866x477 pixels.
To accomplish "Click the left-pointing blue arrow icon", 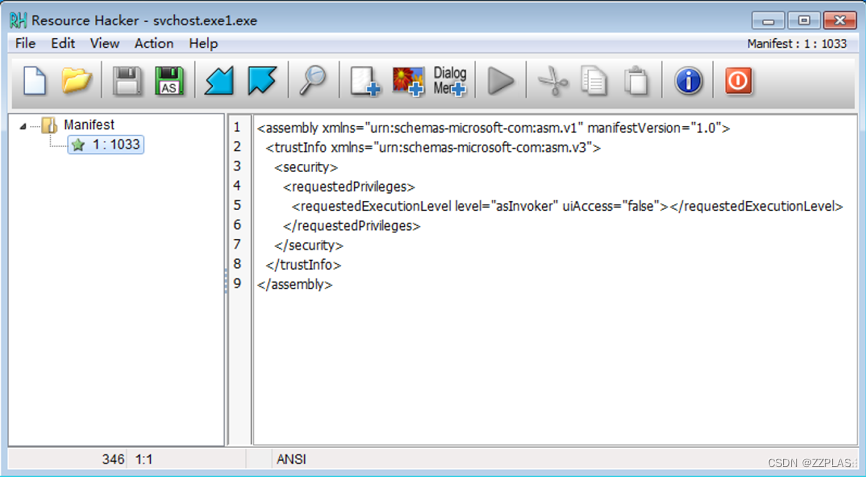I will click(x=219, y=81).
